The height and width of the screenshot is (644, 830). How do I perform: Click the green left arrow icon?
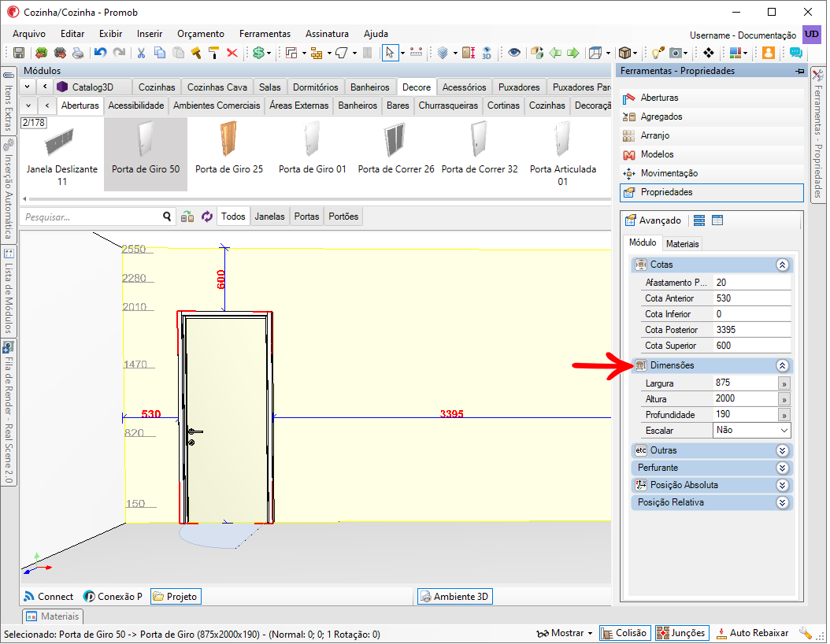(x=555, y=53)
